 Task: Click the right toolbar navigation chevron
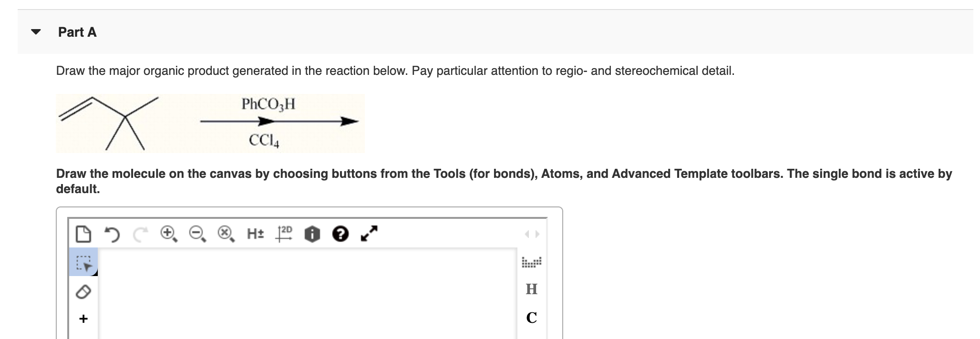[x=537, y=234]
